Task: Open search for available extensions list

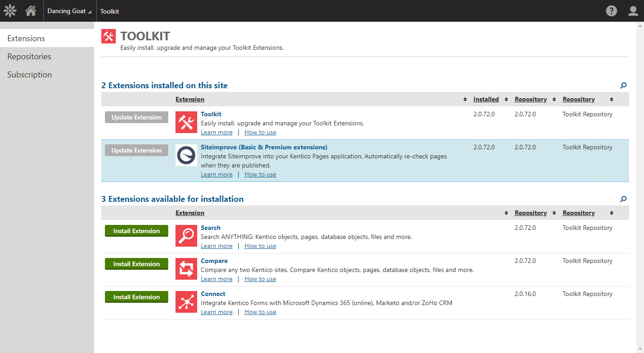Action: point(623,199)
